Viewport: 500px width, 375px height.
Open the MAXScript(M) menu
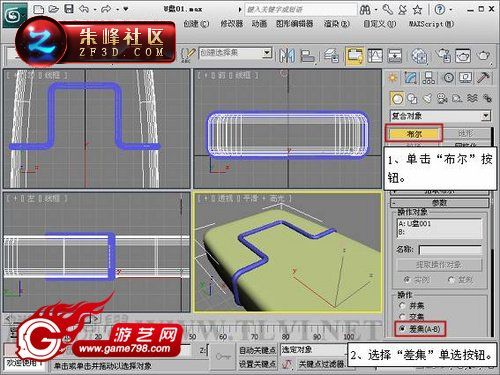[x=432, y=24]
